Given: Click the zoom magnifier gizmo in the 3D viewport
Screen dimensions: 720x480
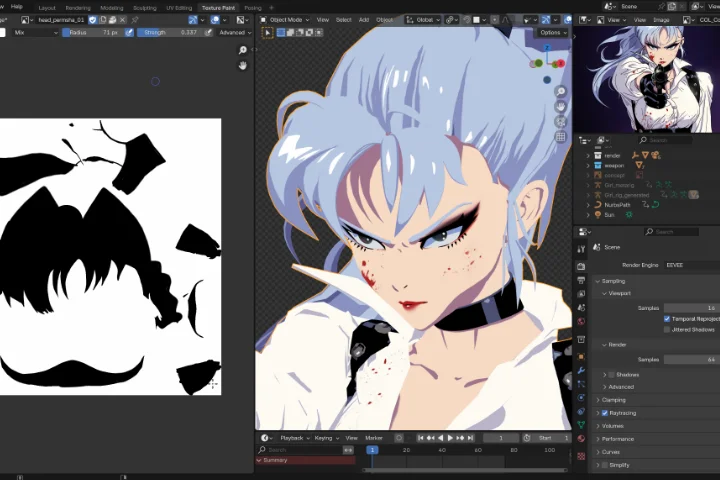Looking at the screenshot, I should click(560, 92).
